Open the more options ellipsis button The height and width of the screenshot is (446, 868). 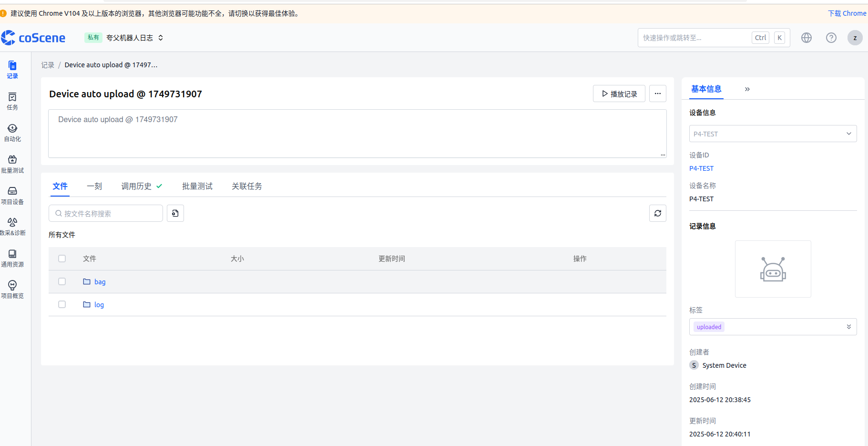pos(657,93)
